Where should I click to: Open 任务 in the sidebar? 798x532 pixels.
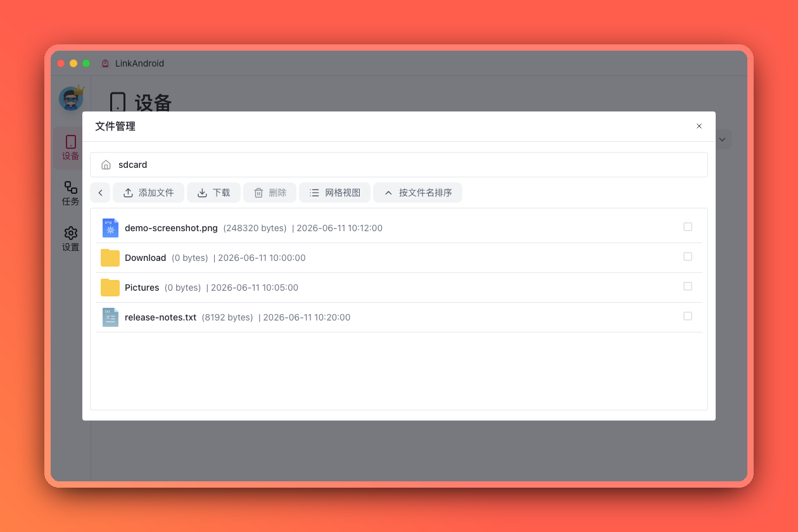tap(70, 193)
